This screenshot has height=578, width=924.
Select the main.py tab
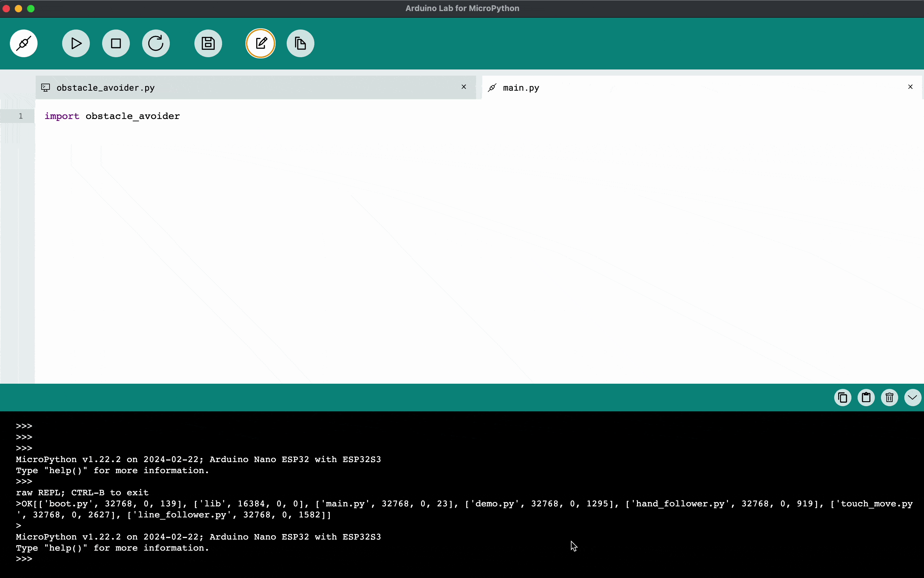click(521, 88)
